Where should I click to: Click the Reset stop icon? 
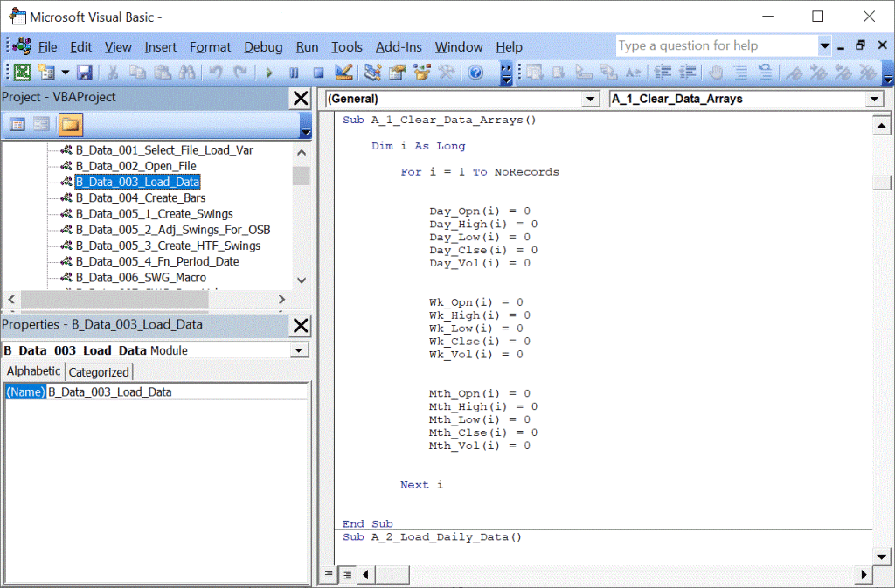318,73
